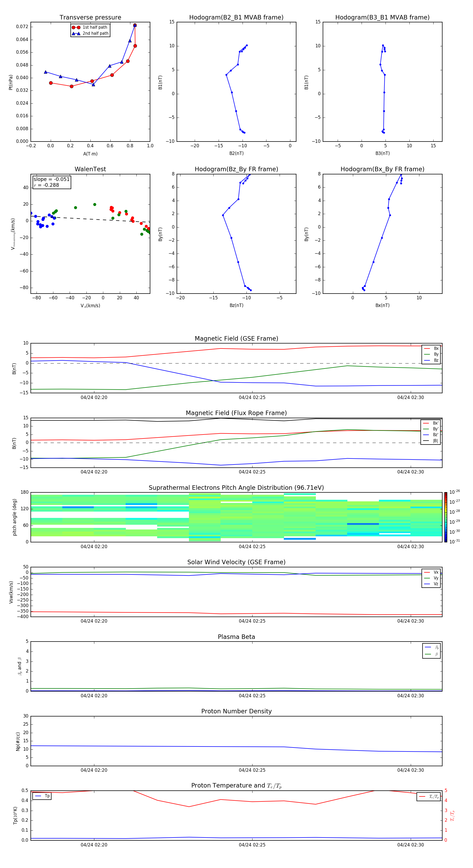This screenshot has height=868, width=473.
Task: Click the 'Hodogram(Bz_By FR frame)' title
Action: click(236, 169)
